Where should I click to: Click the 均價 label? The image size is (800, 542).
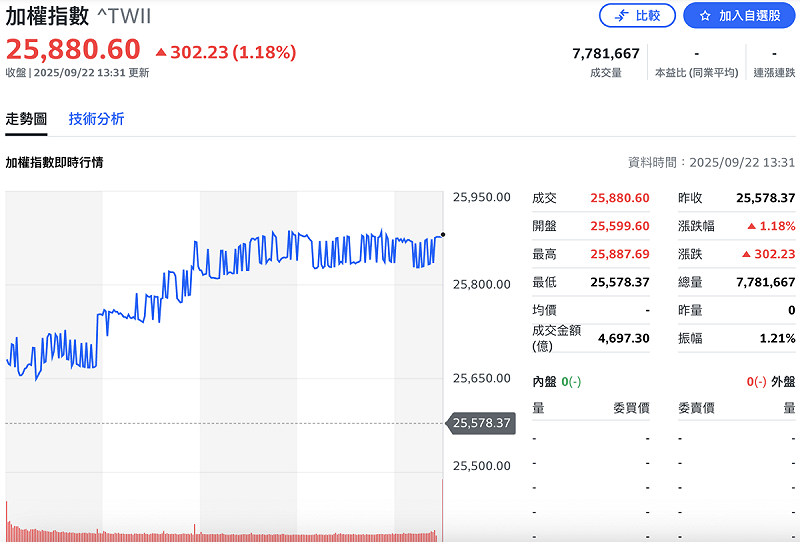pyautogui.click(x=544, y=310)
